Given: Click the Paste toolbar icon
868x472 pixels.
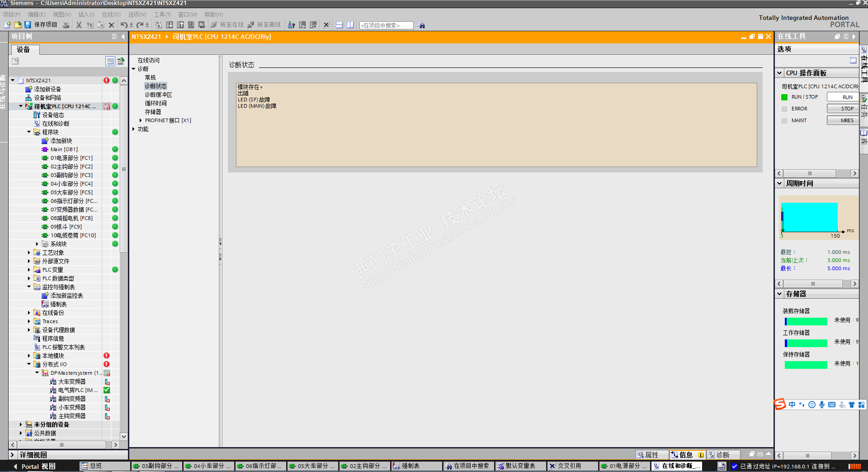Looking at the screenshot, I should [x=100, y=25].
